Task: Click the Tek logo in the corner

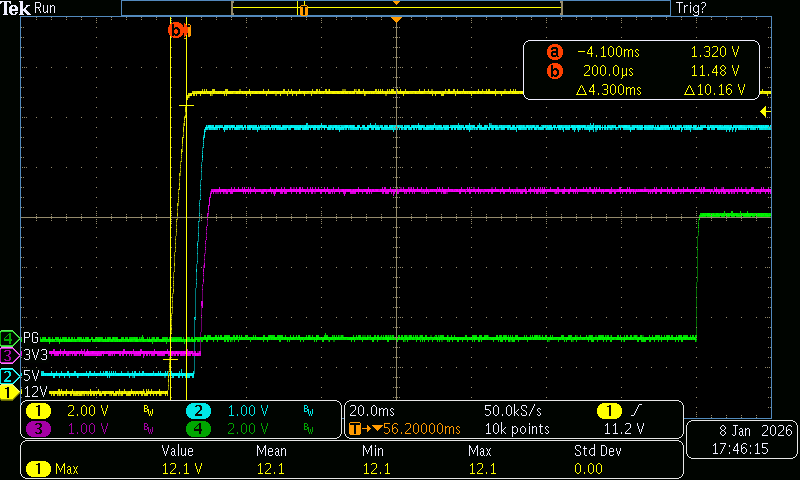Action: (x=16, y=8)
